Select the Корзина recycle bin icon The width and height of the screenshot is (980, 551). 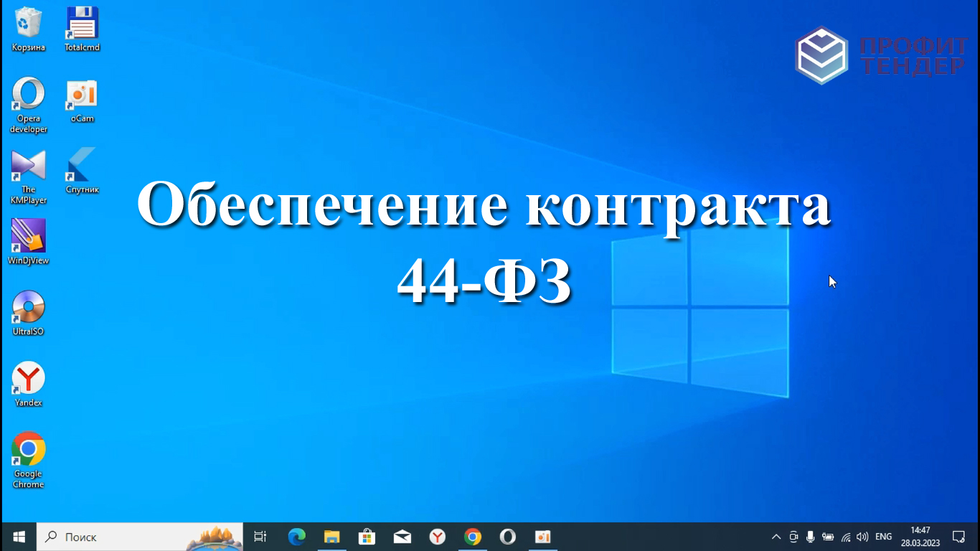(x=28, y=29)
